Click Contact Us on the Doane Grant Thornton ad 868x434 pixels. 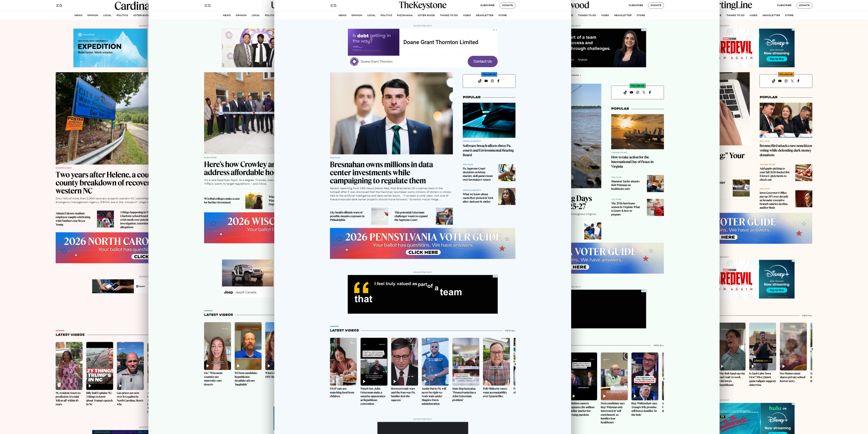tap(482, 61)
